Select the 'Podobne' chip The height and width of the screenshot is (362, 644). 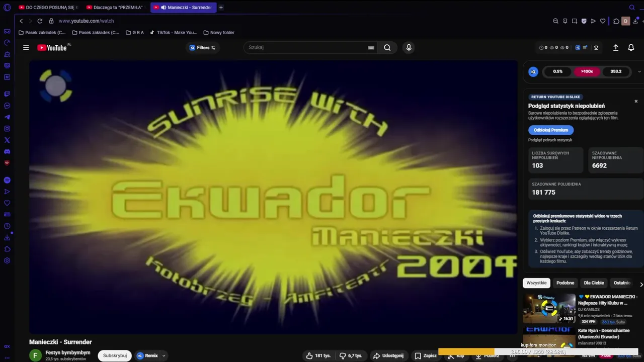click(566, 283)
